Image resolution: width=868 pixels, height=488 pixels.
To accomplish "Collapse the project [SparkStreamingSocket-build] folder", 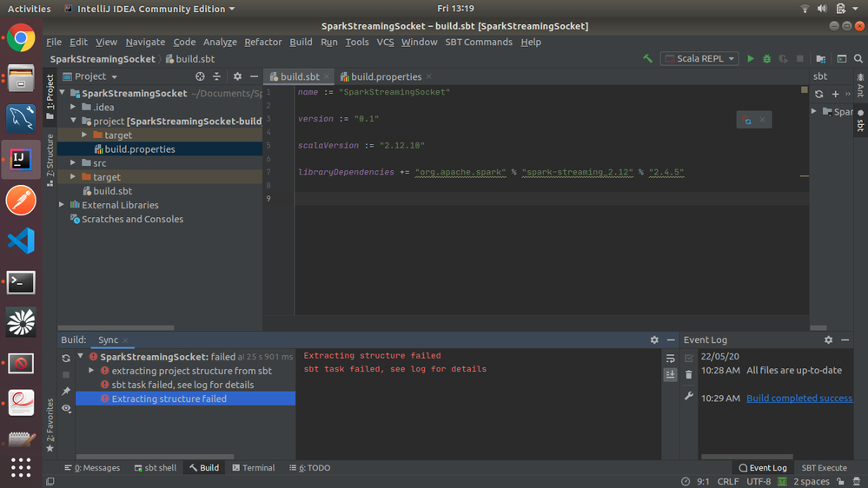I will 73,121.
